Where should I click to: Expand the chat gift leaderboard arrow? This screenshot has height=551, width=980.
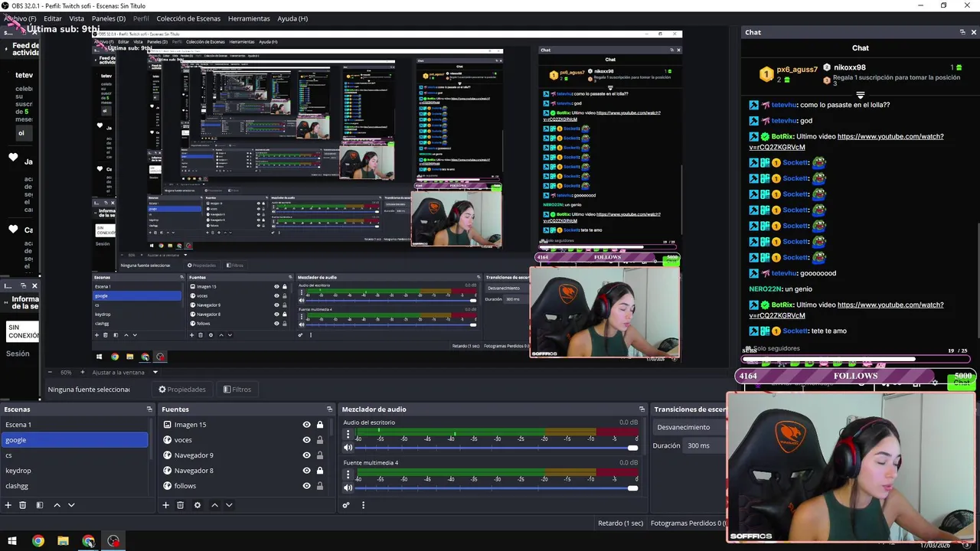[861, 96]
